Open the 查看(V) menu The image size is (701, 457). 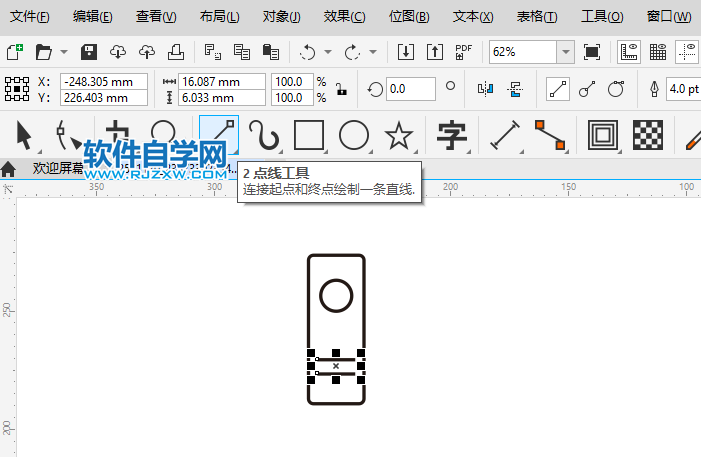click(x=156, y=17)
